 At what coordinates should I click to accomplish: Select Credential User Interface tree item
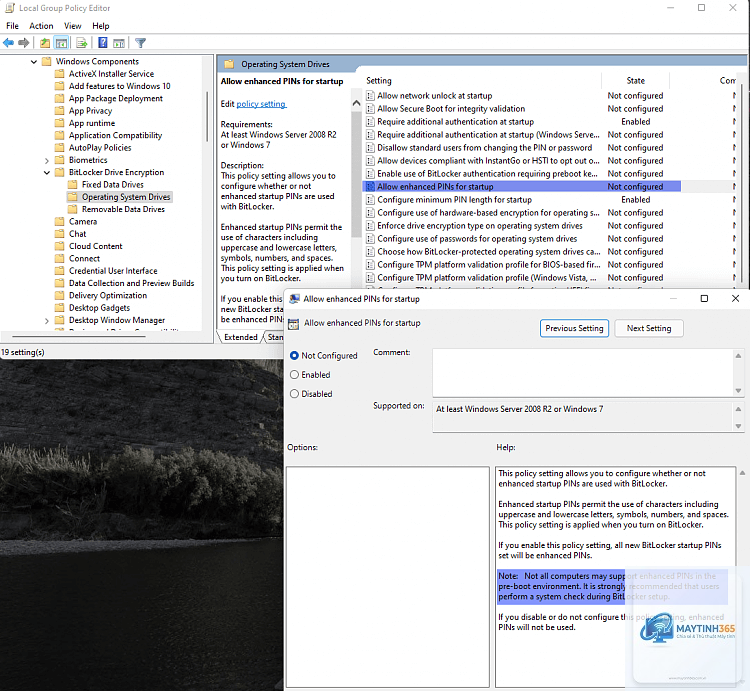pos(113,271)
